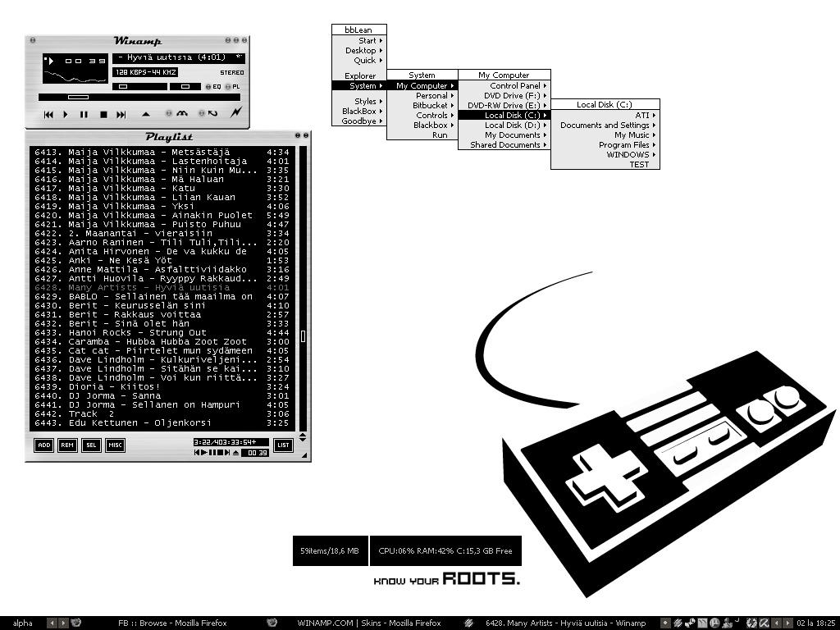The height and width of the screenshot is (630, 840).
Task: Open WINDOWS folder in Local Disk (C:) menu
Action: [605, 154]
